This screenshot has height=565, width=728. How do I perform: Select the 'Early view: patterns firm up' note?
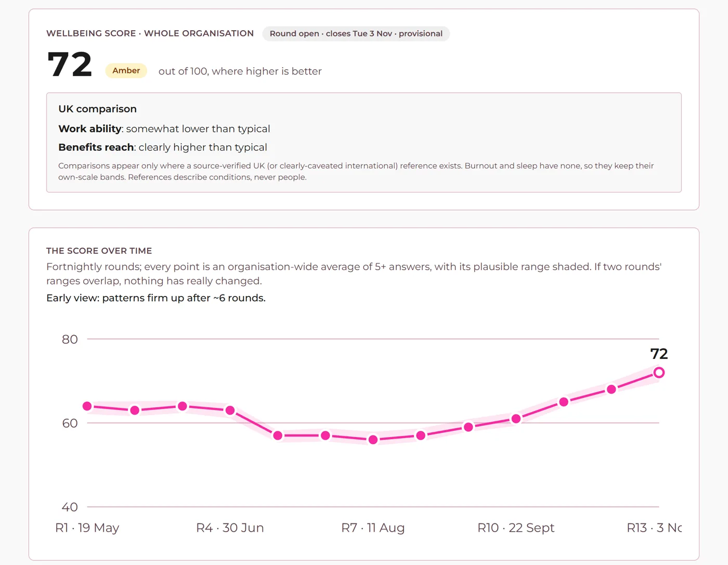pos(156,298)
